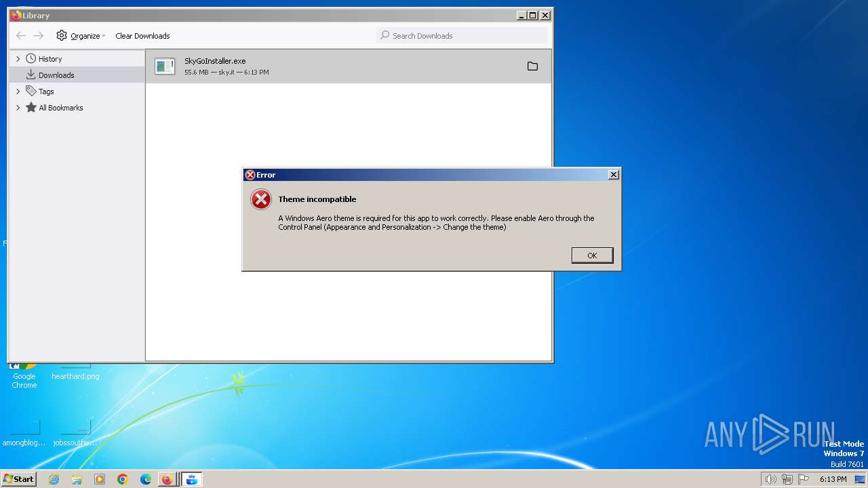Switch to Firefox in the taskbar
Viewport: 868px width, 488px height.
(167, 479)
